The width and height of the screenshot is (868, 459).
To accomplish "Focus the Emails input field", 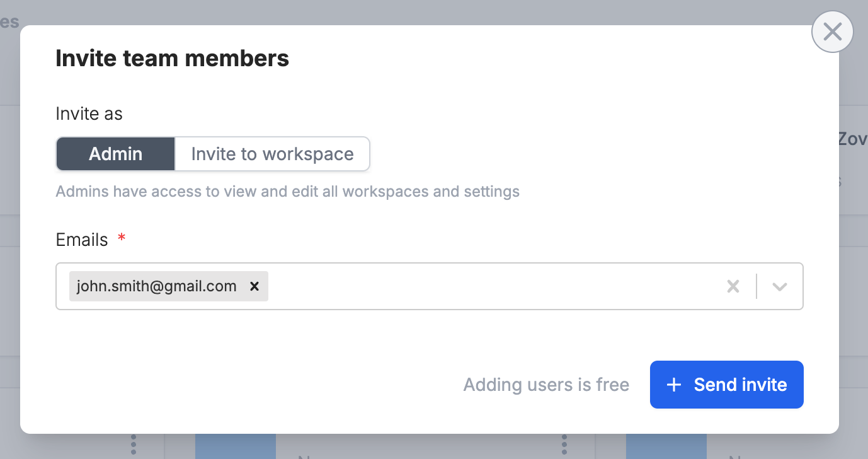I will point(491,286).
